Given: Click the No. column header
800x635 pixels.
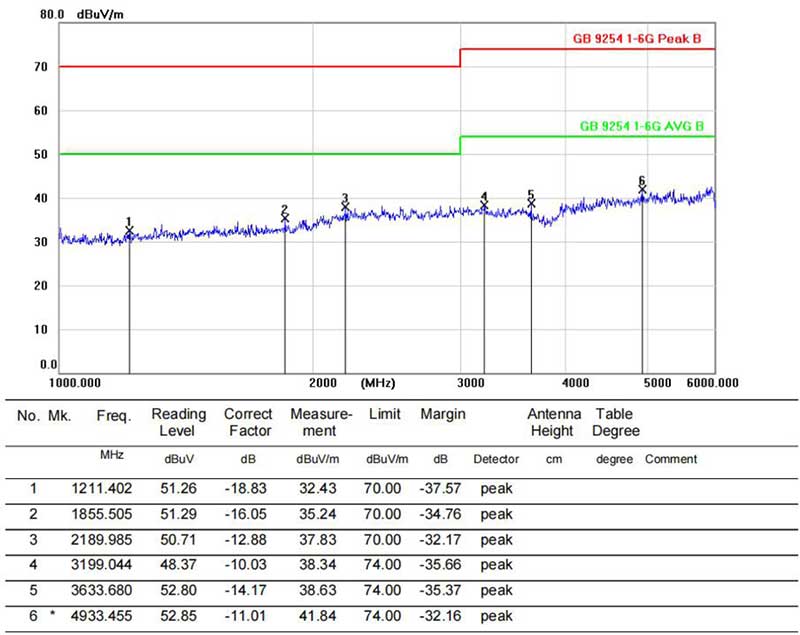Looking at the screenshot, I should click(28, 416).
